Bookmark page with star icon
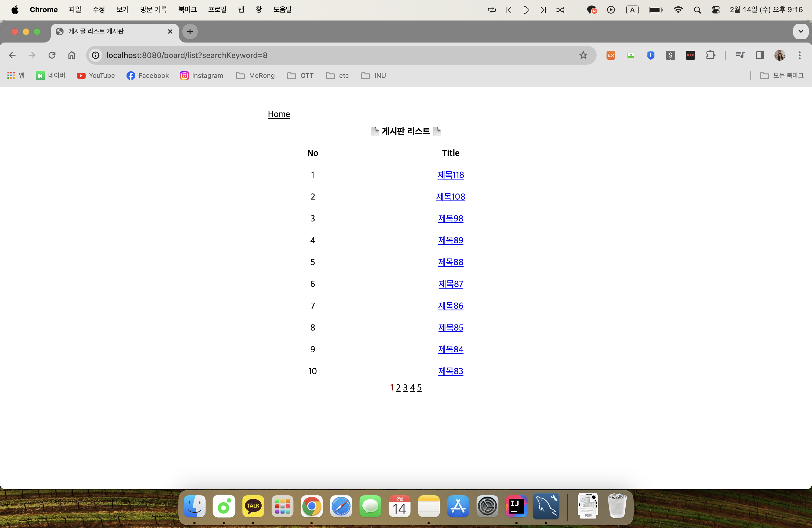This screenshot has width=812, height=528. pyautogui.click(x=583, y=55)
